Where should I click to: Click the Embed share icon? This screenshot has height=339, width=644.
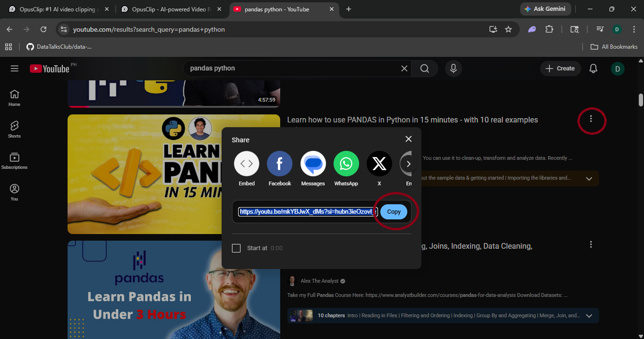point(247,164)
